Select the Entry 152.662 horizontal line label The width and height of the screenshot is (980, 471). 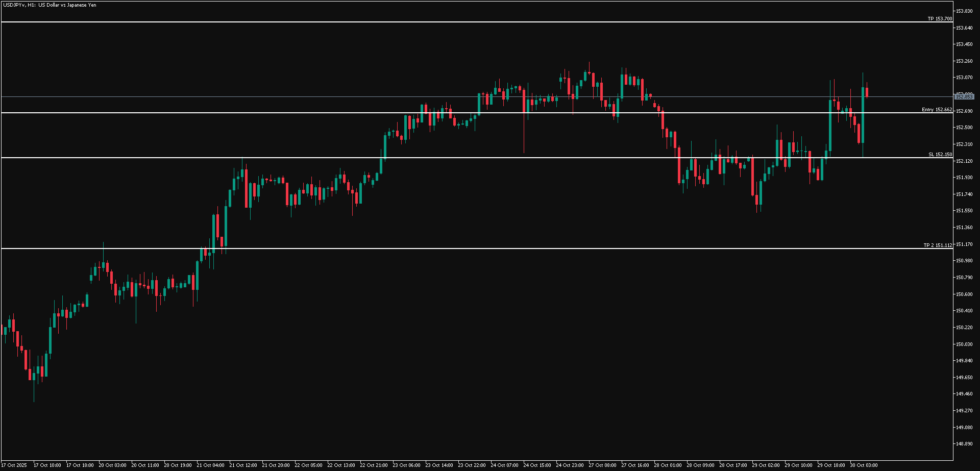pyautogui.click(x=936, y=110)
